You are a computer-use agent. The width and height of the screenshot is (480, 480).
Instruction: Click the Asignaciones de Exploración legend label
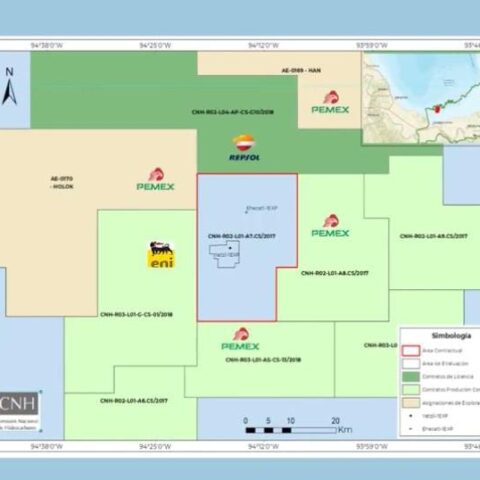coord(451,403)
